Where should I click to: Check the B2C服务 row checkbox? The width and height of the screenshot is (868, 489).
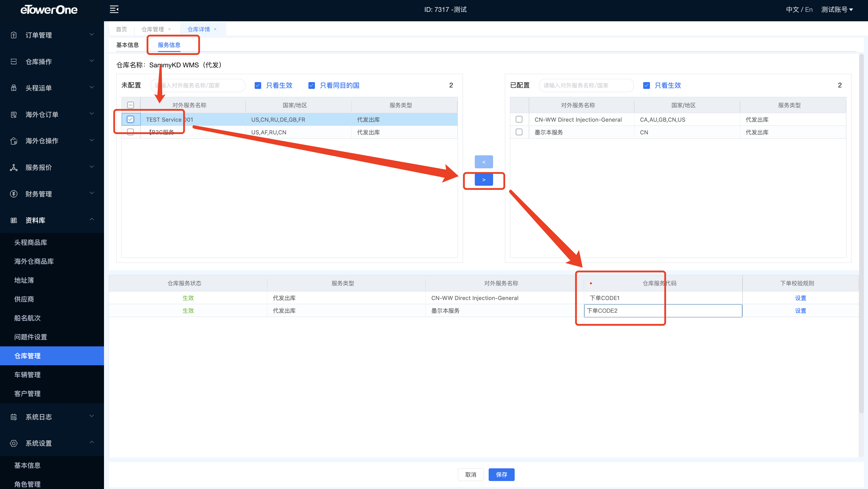131,132
